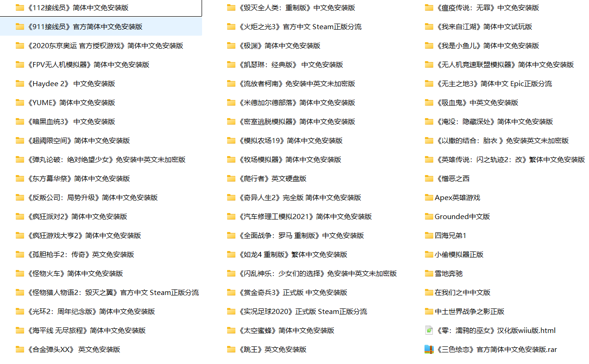Select《吸血鬼》中英文免安装版
This screenshot has height=364, width=589.
477,102
